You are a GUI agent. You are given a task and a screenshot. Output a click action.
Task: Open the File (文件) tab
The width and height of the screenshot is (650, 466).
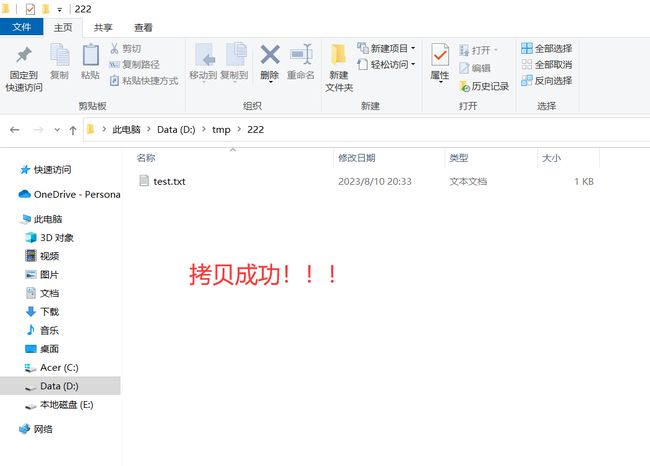click(22, 27)
